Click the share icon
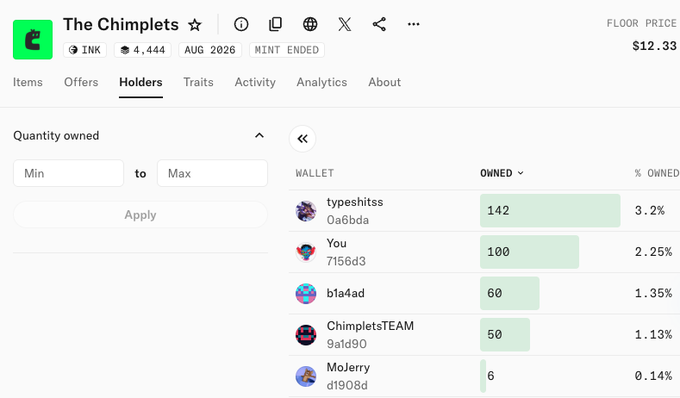This screenshot has width=680, height=398. coord(379,24)
